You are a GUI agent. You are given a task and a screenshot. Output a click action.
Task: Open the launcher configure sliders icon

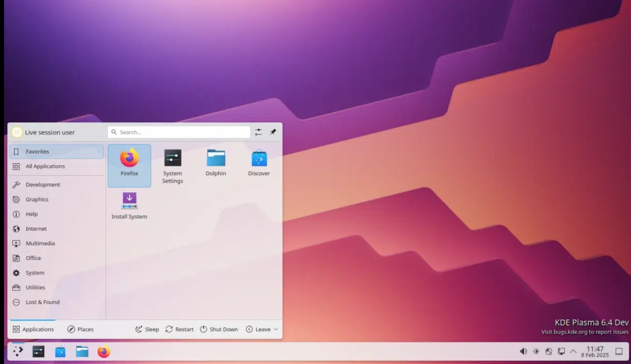coord(258,132)
